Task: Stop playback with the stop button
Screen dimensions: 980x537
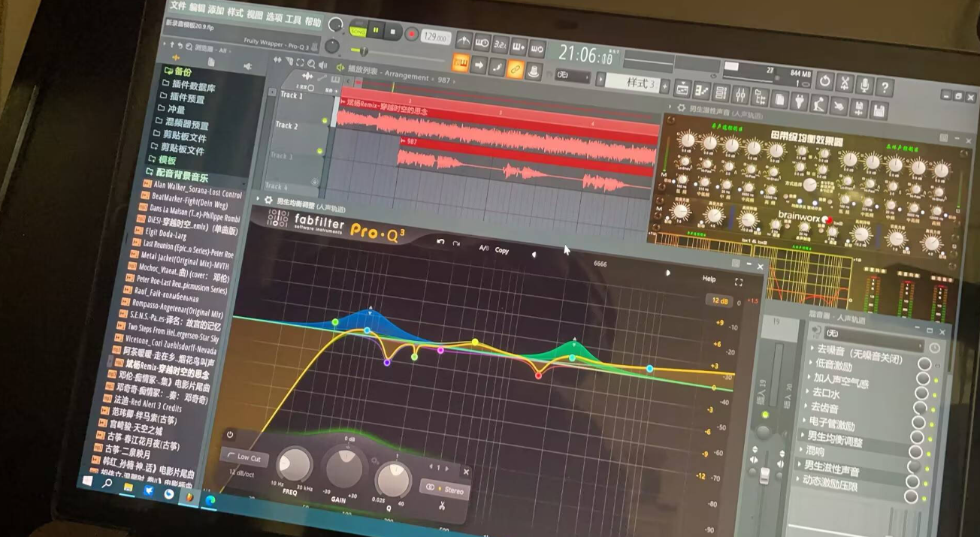Action: 394,32
